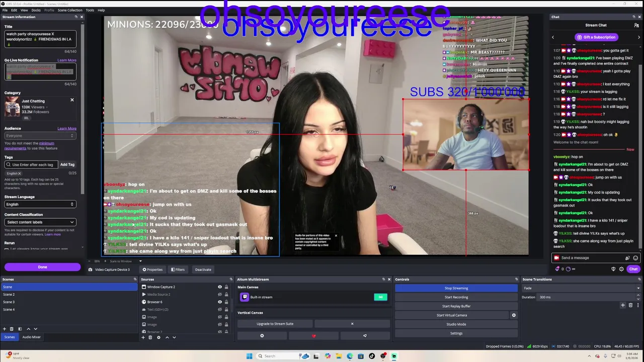Click the tags search input field

point(31,164)
